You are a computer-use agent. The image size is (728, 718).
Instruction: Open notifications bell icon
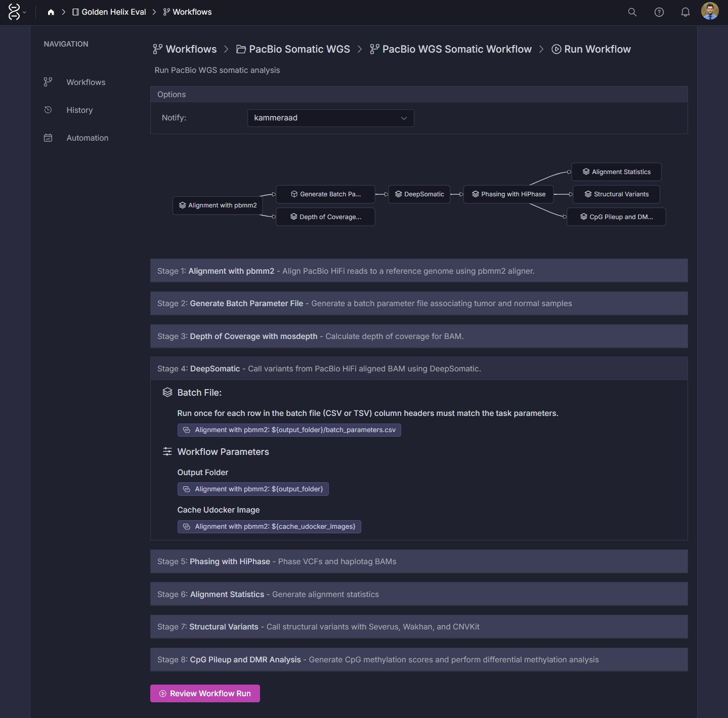(x=685, y=12)
